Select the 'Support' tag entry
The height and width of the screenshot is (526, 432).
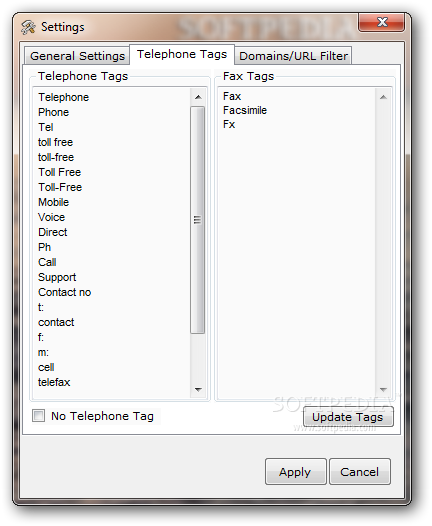pos(57,277)
